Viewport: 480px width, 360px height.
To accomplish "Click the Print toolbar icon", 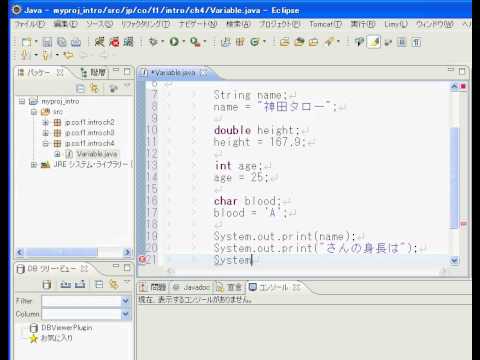I will point(76,42).
